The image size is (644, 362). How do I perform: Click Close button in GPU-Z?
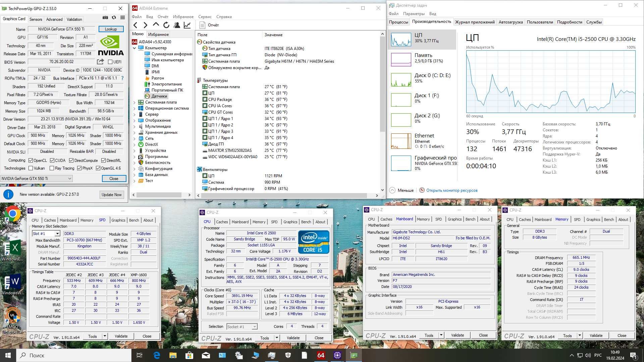point(114,179)
